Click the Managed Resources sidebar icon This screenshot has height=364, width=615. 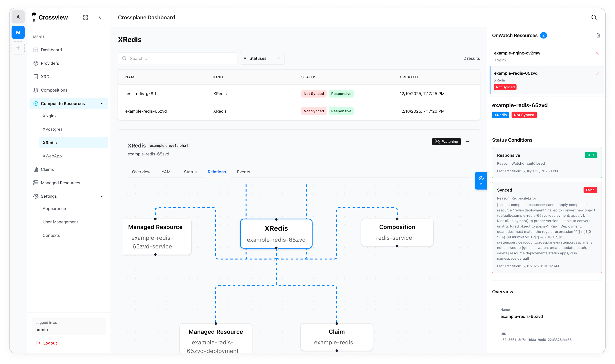pyautogui.click(x=36, y=182)
